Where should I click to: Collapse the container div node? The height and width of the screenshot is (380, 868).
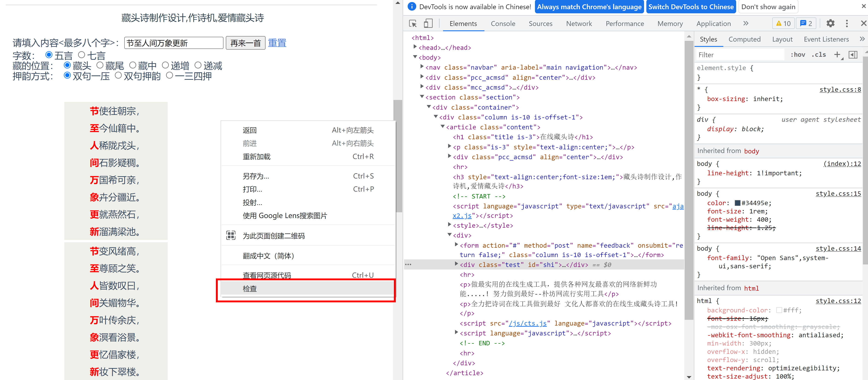429,107
